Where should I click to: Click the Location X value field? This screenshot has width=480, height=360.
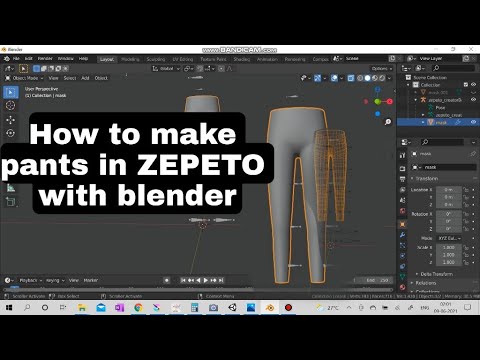(449, 190)
